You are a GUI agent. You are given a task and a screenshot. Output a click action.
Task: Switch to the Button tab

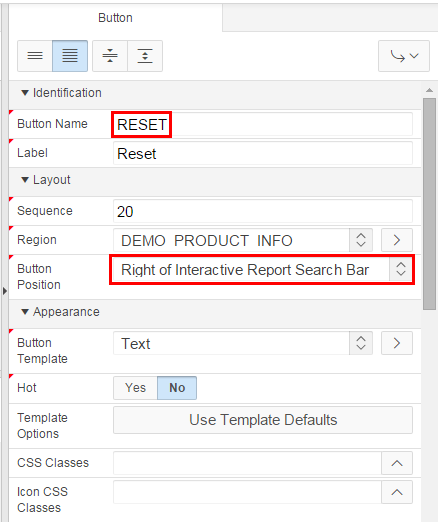115,18
